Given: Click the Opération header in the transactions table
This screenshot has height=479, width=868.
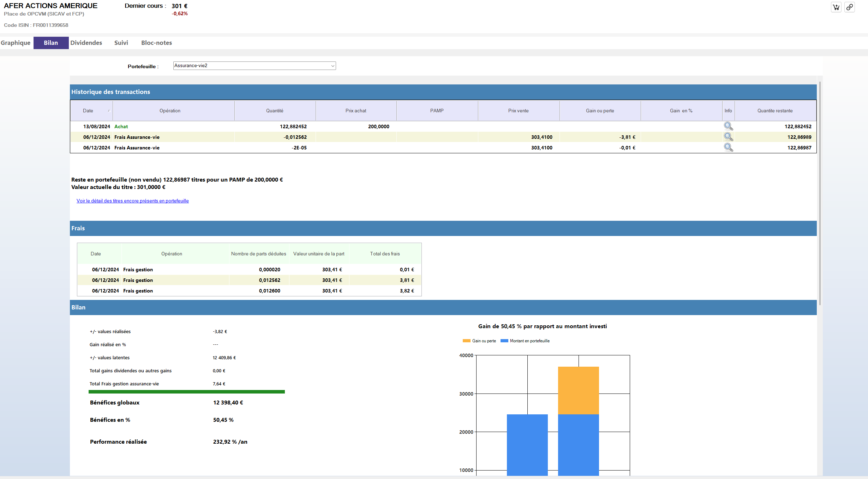Looking at the screenshot, I should [173, 111].
